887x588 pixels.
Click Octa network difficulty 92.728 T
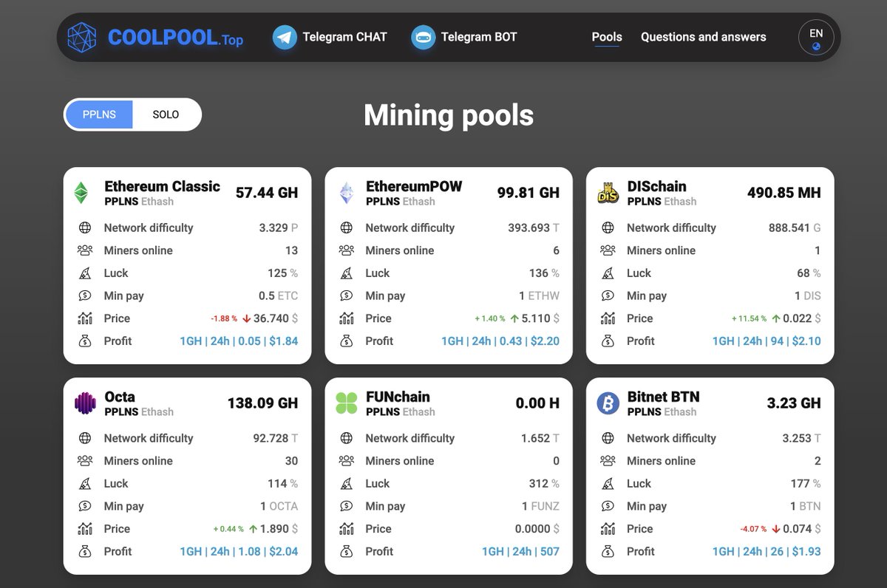[x=276, y=438]
